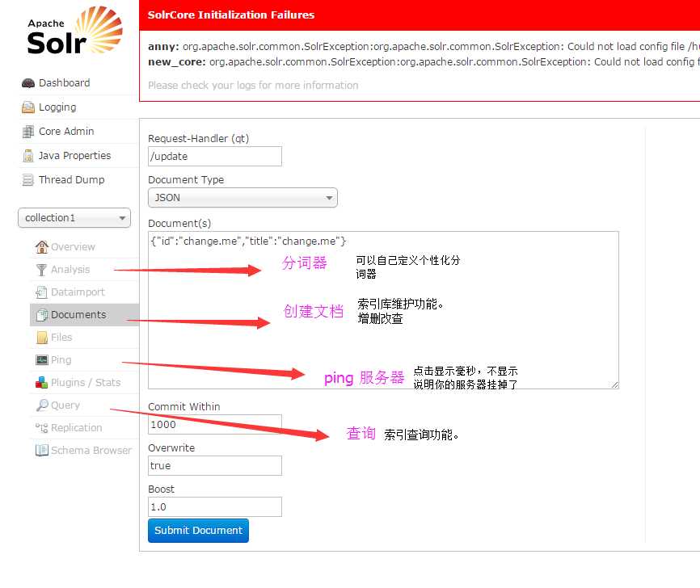Click the Ping monitor icon

click(x=42, y=360)
